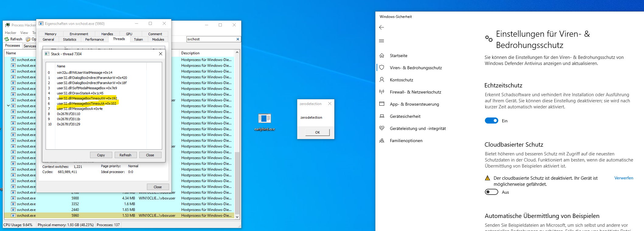Open the hamburger menu in Windows-Sicherheit
The image size is (644, 231).
381,41
